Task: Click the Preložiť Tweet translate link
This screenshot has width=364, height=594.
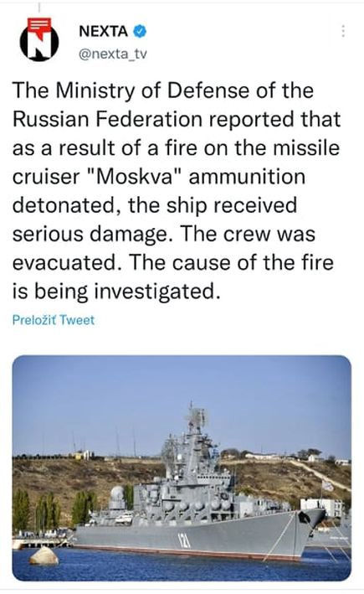Action: (54, 320)
